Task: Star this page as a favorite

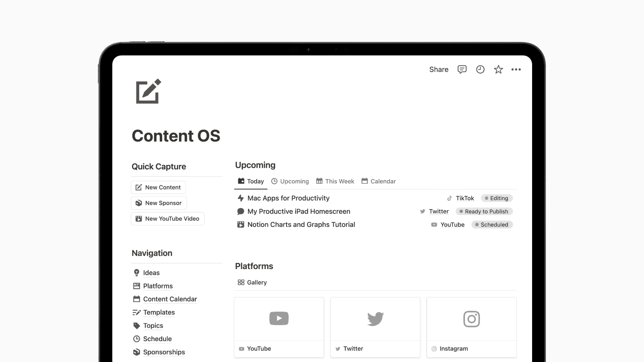Action: tap(498, 69)
